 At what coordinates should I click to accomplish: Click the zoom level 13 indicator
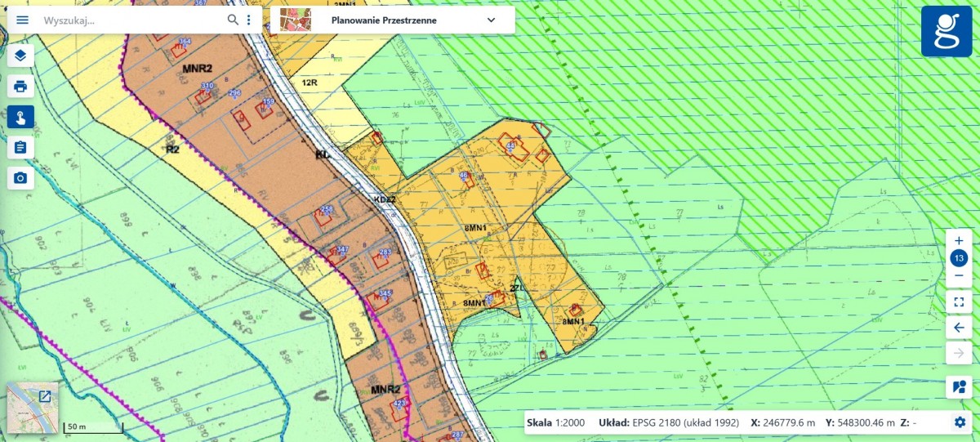click(x=959, y=258)
